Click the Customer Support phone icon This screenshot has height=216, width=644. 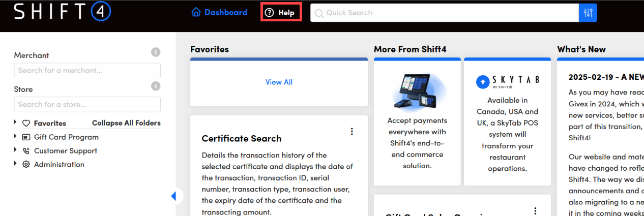point(26,151)
